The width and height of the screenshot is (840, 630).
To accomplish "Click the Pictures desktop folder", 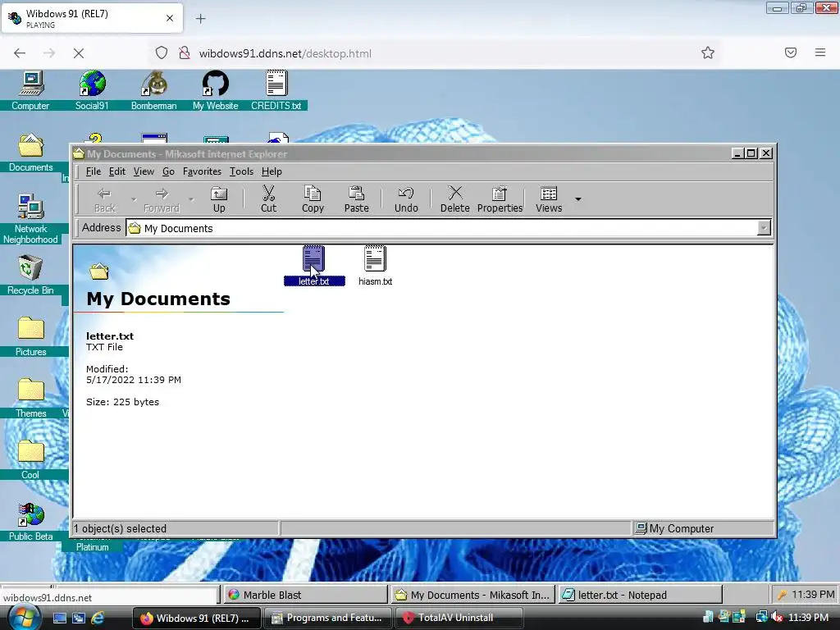I will [30, 336].
